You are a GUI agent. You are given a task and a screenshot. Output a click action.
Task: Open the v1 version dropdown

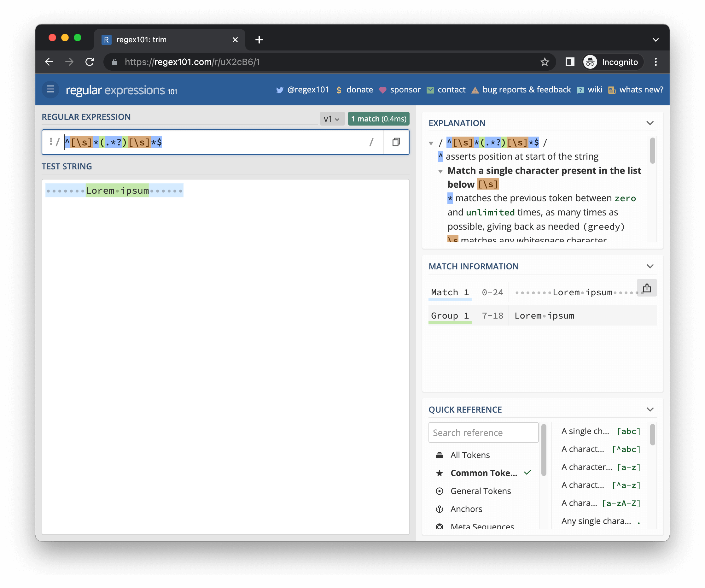click(332, 119)
